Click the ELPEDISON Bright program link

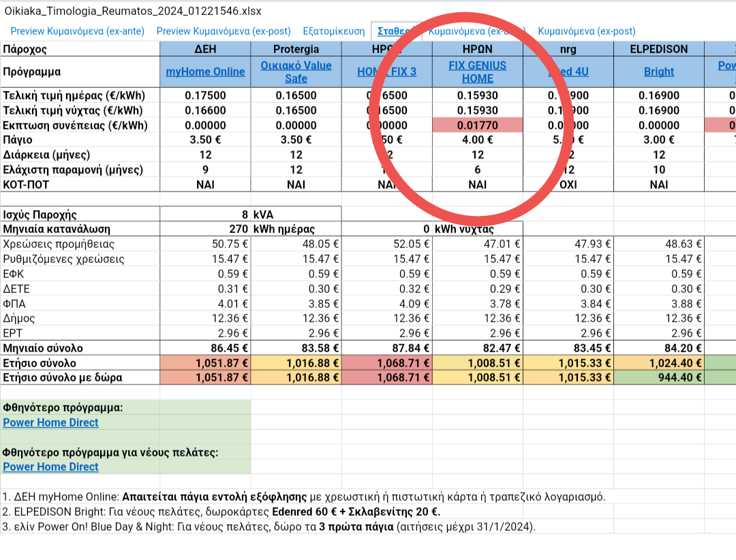(x=659, y=72)
